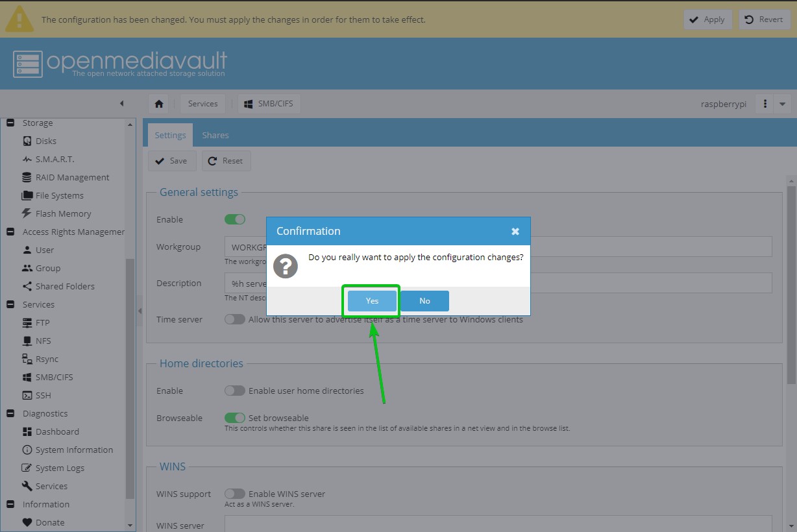
Task: Close the Confirmation dialog with X
Action: [x=515, y=232]
